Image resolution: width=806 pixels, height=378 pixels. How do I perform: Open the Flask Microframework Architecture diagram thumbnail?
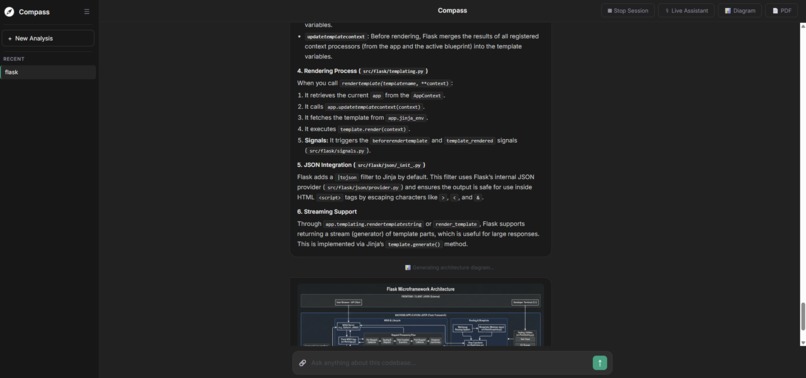(420, 314)
